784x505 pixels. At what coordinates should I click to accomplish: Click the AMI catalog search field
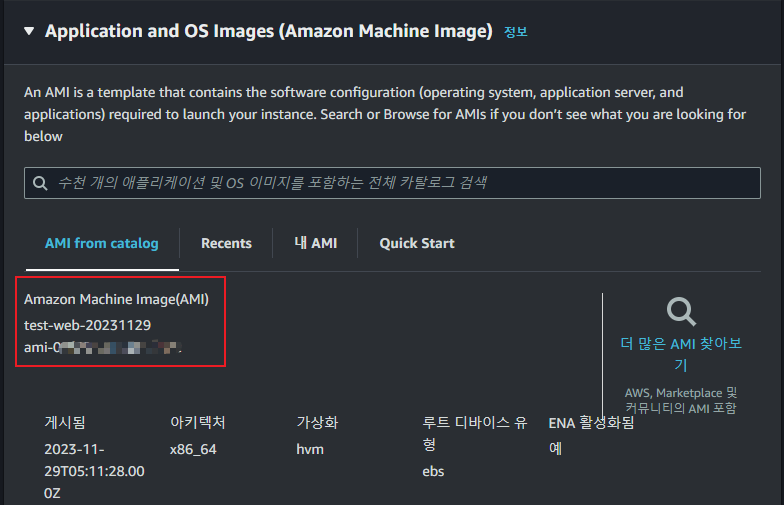click(x=392, y=183)
